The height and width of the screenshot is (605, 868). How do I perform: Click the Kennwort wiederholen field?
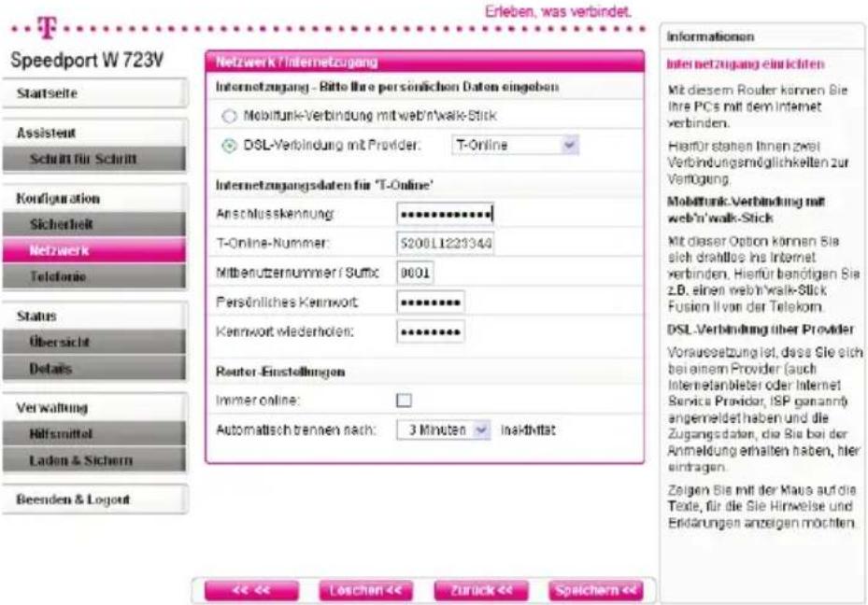click(x=431, y=331)
